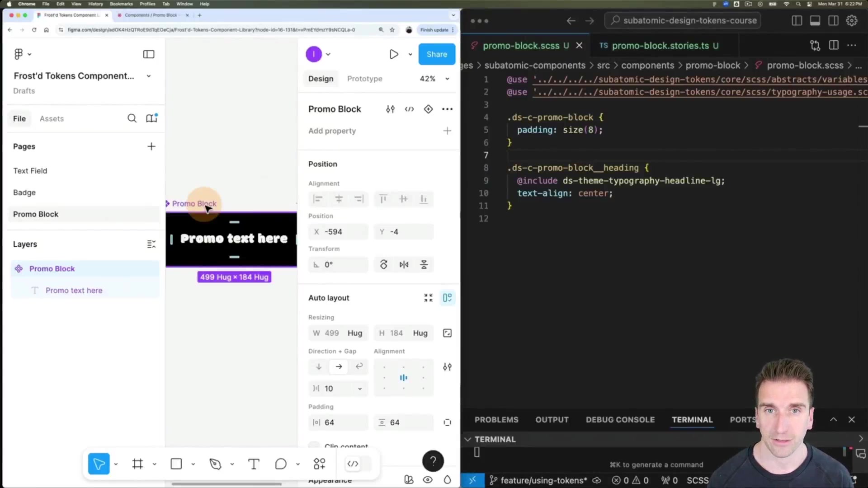This screenshot has height=488, width=868.
Task: Toggle the Clip content checkbox
Action: pyautogui.click(x=314, y=445)
